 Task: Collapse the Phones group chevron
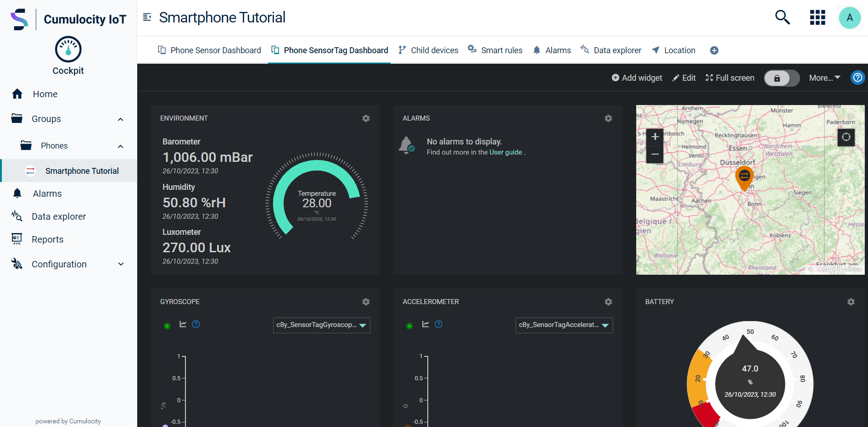pos(121,146)
